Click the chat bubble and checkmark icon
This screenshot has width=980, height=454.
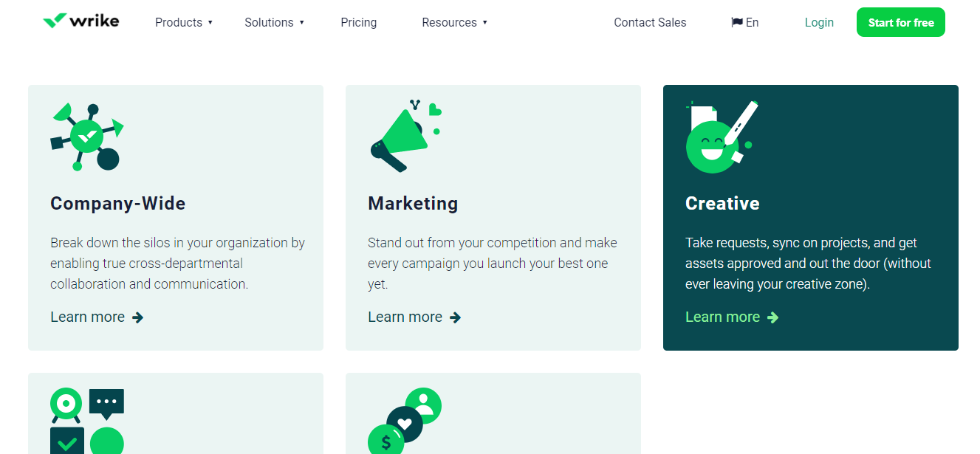[87, 421]
